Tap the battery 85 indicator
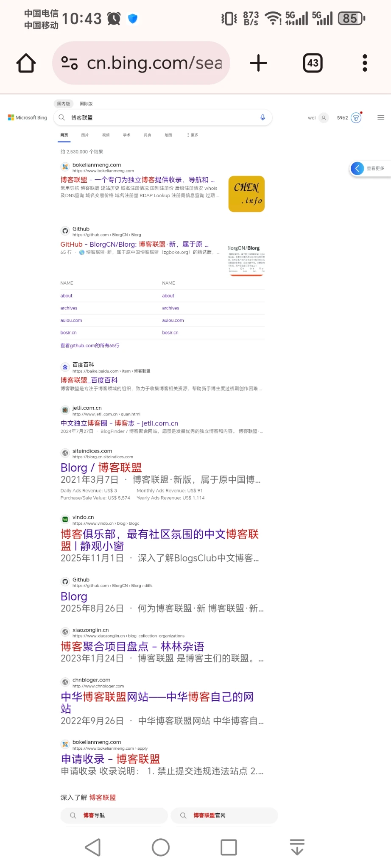Screen dimensions: 391x868 point(352,18)
